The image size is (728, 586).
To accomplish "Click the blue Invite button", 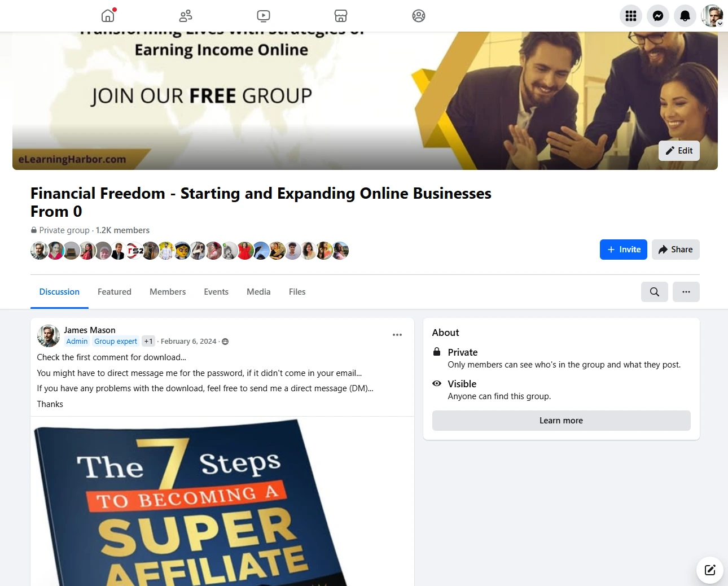I will (624, 250).
